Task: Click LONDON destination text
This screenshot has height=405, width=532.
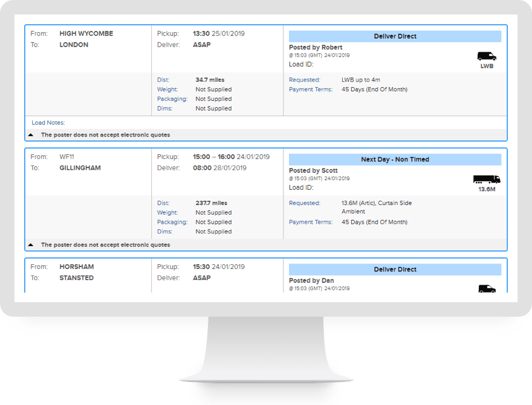Action: (74, 45)
